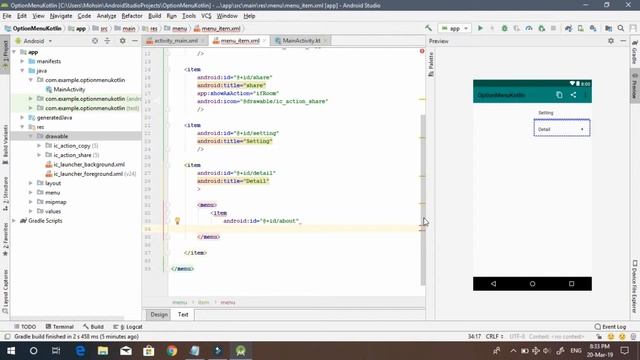Expand the ic_action_share drawable group
This screenshot has width=640, height=360.
tap(39, 155)
